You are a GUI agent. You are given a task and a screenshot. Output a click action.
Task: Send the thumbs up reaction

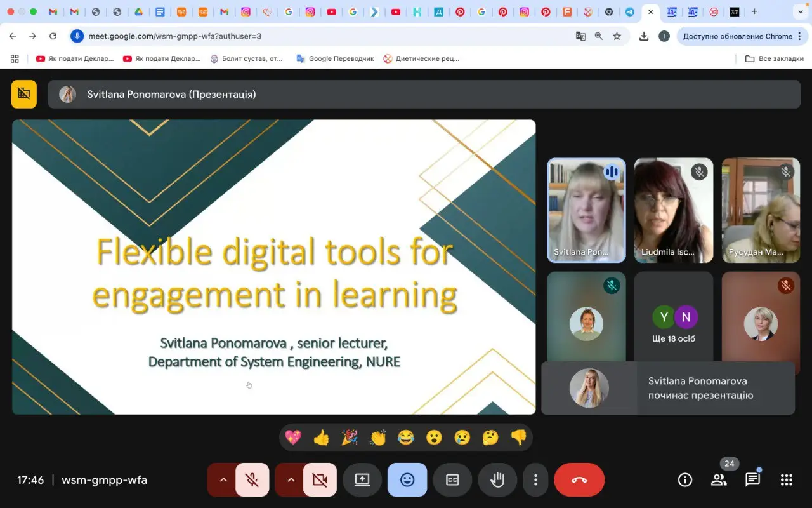[x=322, y=438]
